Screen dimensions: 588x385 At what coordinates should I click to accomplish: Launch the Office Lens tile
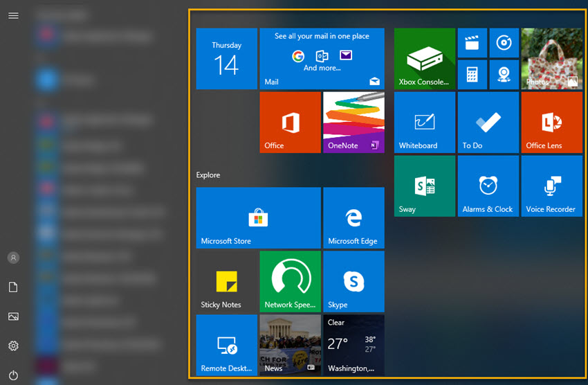(551, 123)
